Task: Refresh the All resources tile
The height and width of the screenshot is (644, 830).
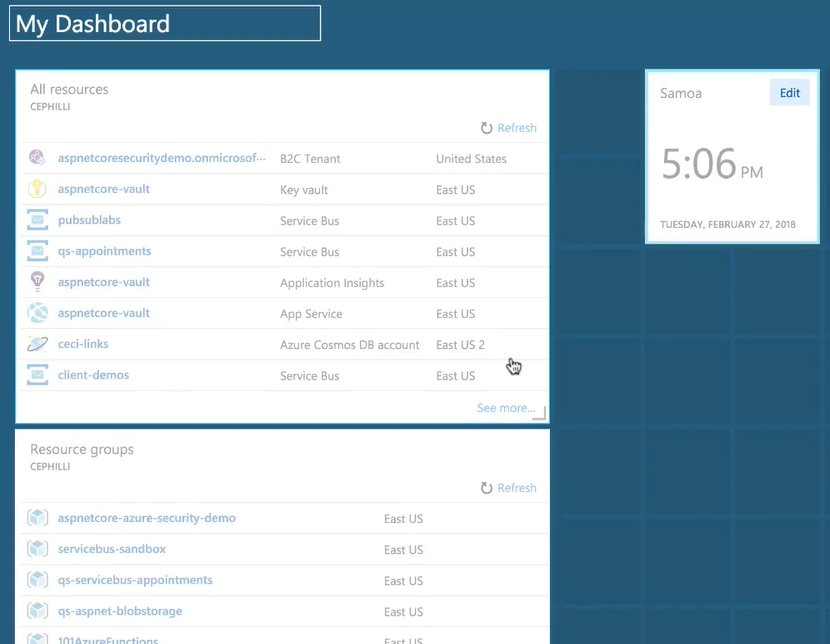Action: pyautogui.click(x=508, y=128)
